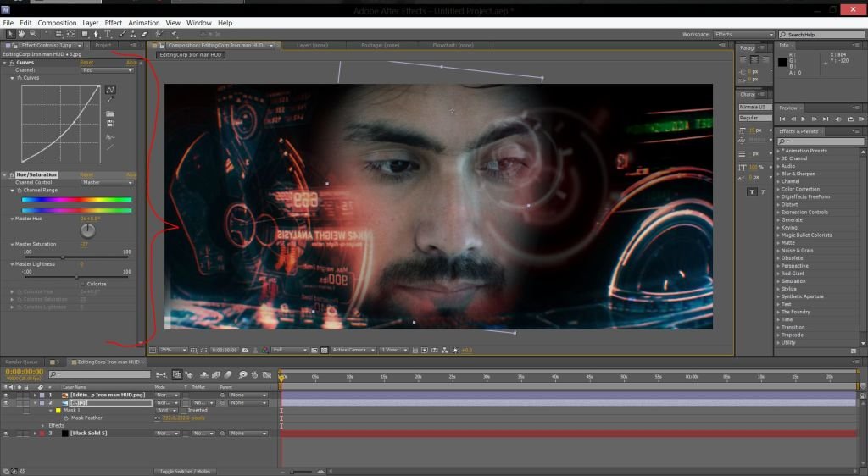Viewport: 868px width, 476px height.
Task: Select the Selection arrow tool
Action: [x=10, y=34]
